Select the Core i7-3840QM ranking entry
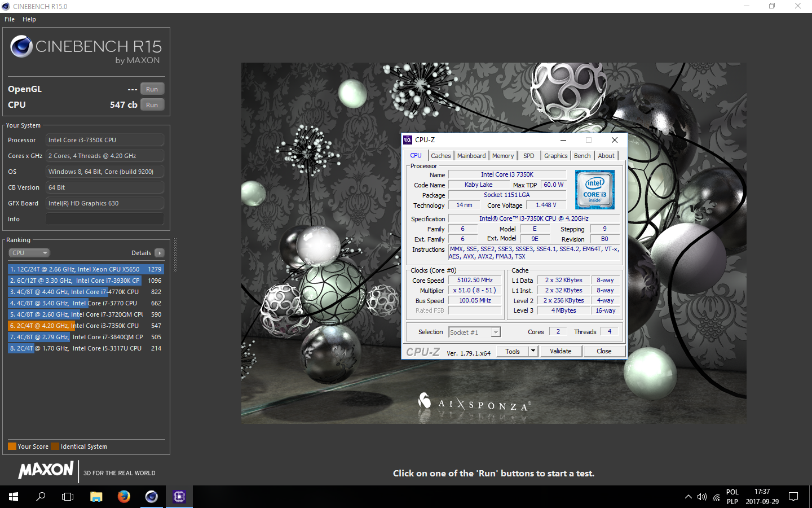 [x=86, y=337]
